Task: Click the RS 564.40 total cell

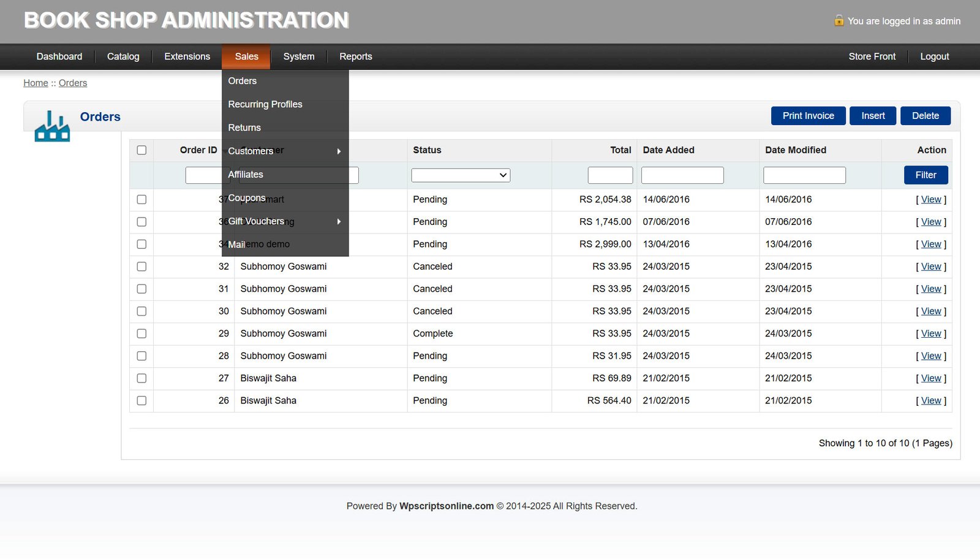Action: pyautogui.click(x=609, y=401)
